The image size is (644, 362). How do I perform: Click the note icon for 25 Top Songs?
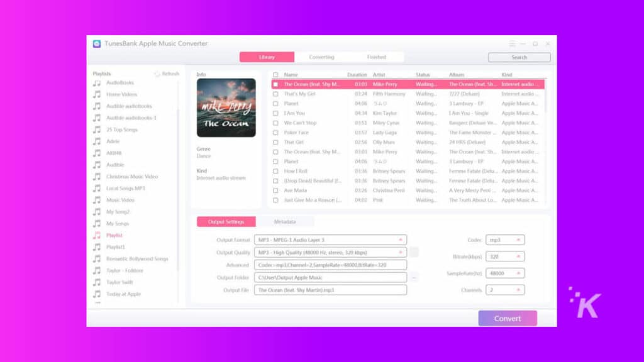pyautogui.click(x=97, y=129)
